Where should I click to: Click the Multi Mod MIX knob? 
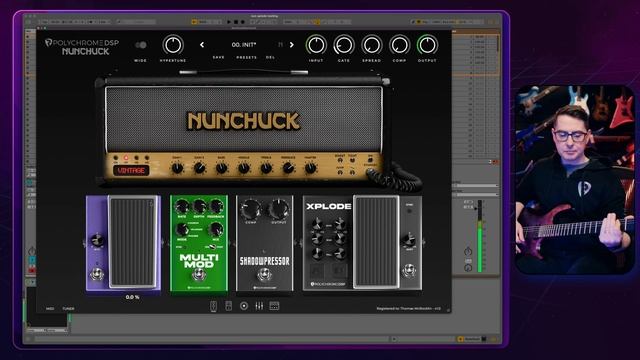click(x=216, y=230)
